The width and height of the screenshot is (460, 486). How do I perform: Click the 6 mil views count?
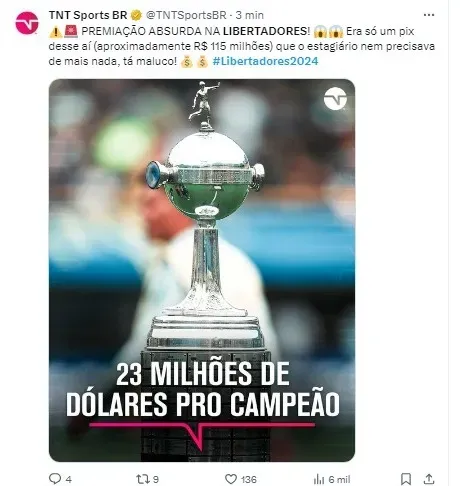click(339, 479)
